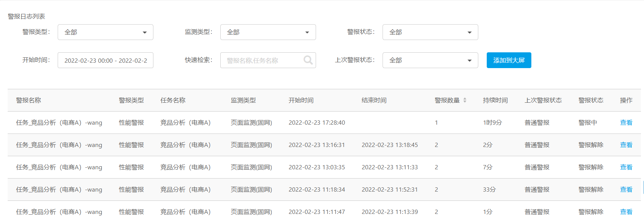This screenshot has height=222, width=644.
Task: Click the 添加到大屏 button
Action: tap(509, 60)
